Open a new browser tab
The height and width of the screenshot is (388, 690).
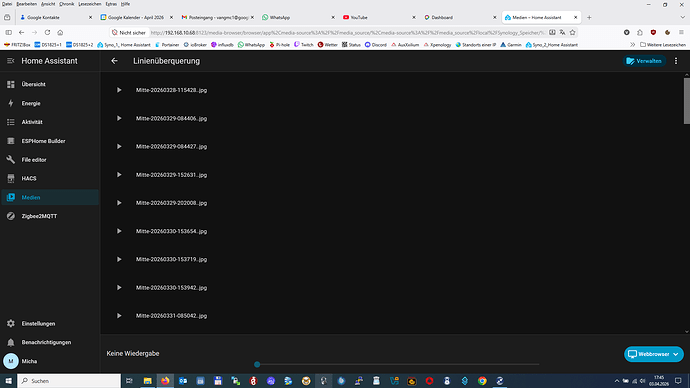pyautogui.click(x=589, y=18)
